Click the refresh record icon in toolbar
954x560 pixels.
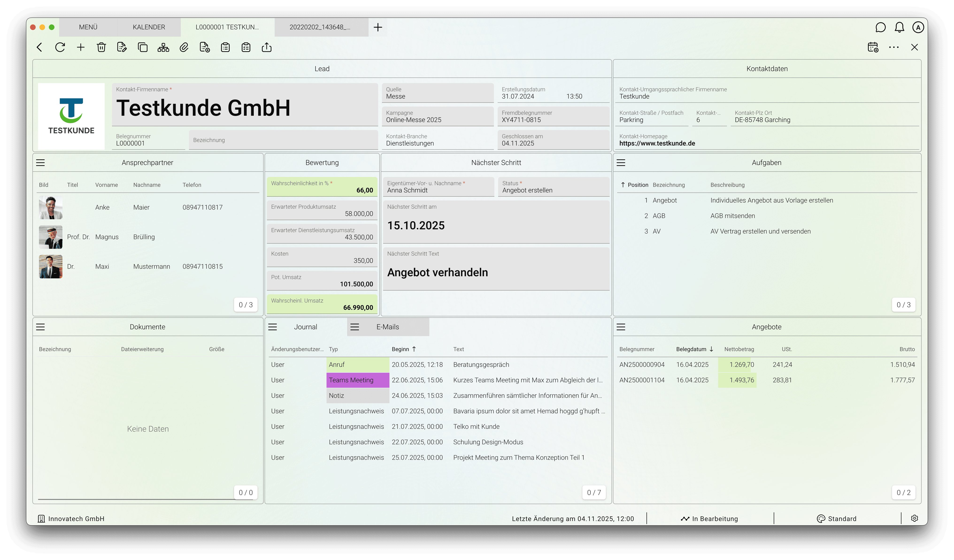click(x=60, y=47)
